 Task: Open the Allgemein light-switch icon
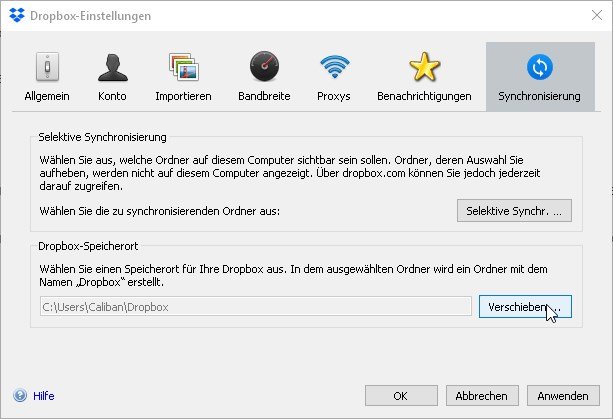point(47,67)
